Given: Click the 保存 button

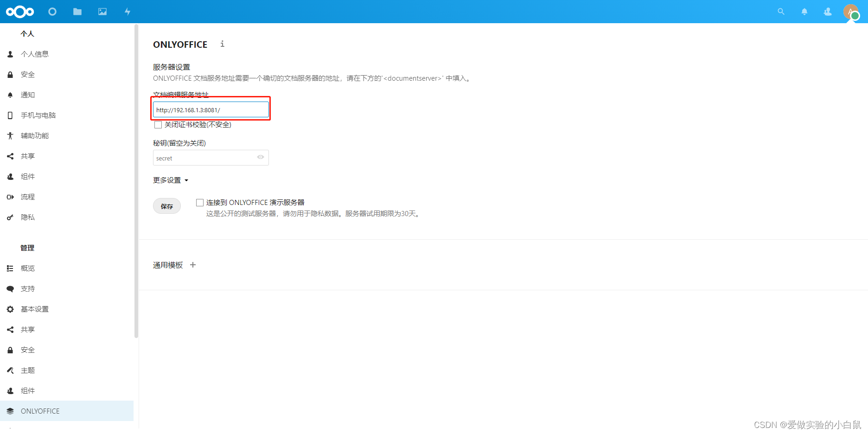Looking at the screenshot, I should [x=167, y=206].
